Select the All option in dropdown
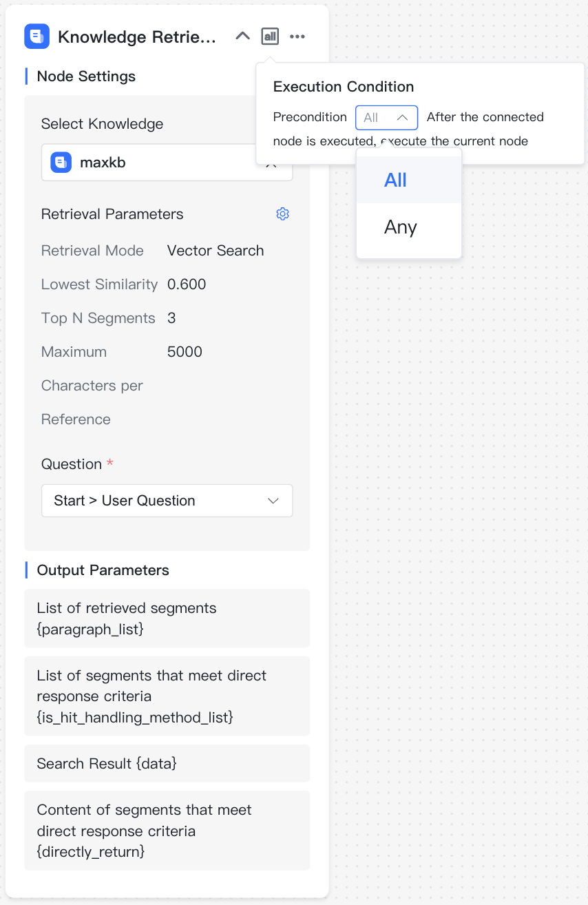The image size is (588, 905). tap(409, 180)
